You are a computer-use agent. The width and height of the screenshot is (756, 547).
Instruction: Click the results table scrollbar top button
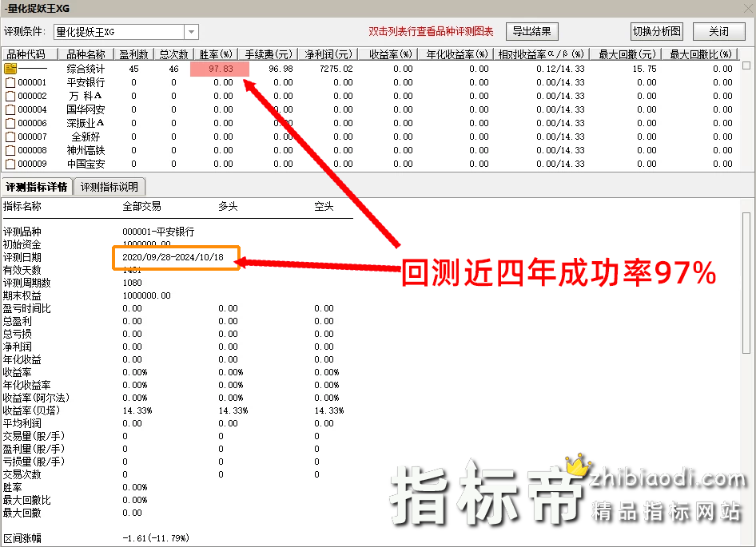[746, 65]
